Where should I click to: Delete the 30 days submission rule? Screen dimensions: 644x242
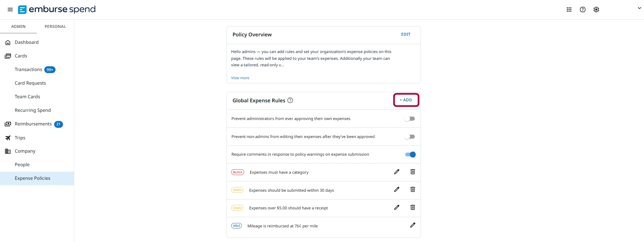(x=413, y=190)
